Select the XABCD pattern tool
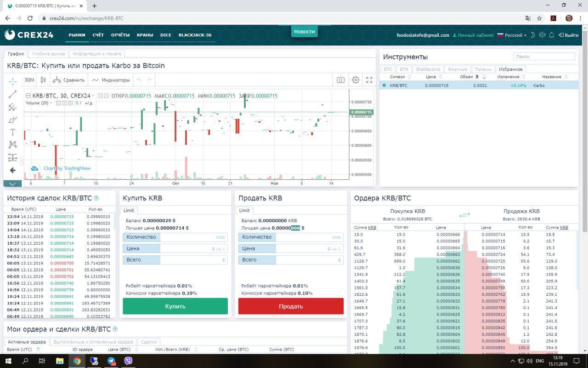 pyautogui.click(x=13, y=145)
